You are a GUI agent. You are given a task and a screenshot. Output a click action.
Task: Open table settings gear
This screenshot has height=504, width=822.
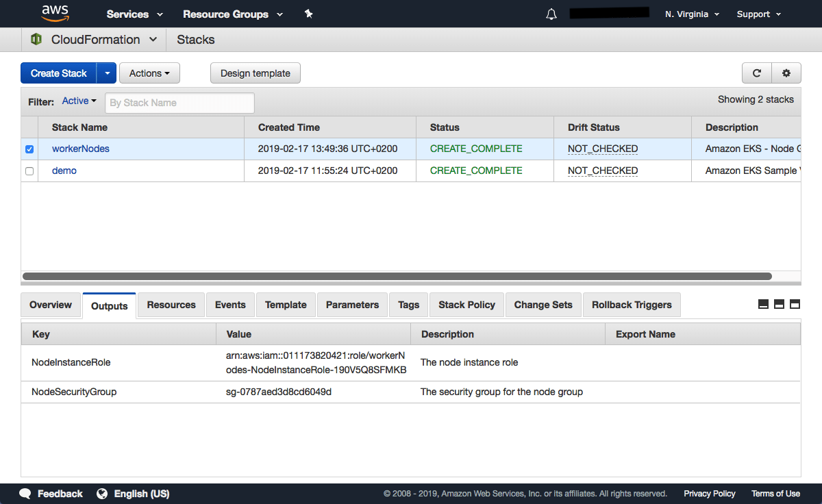tap(786, 73)
